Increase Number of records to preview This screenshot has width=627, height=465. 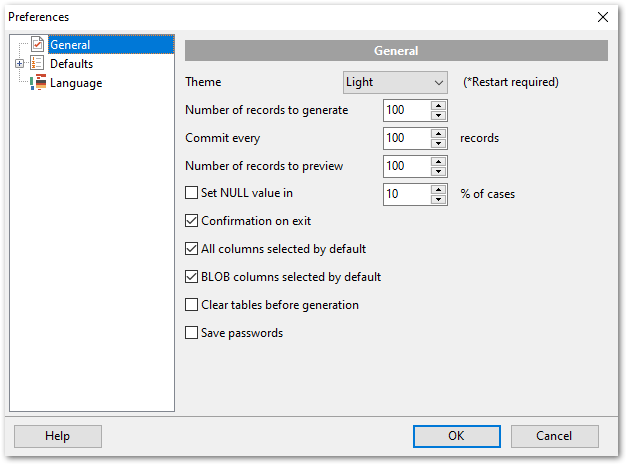pyautogui.click(x=439, y=162)
